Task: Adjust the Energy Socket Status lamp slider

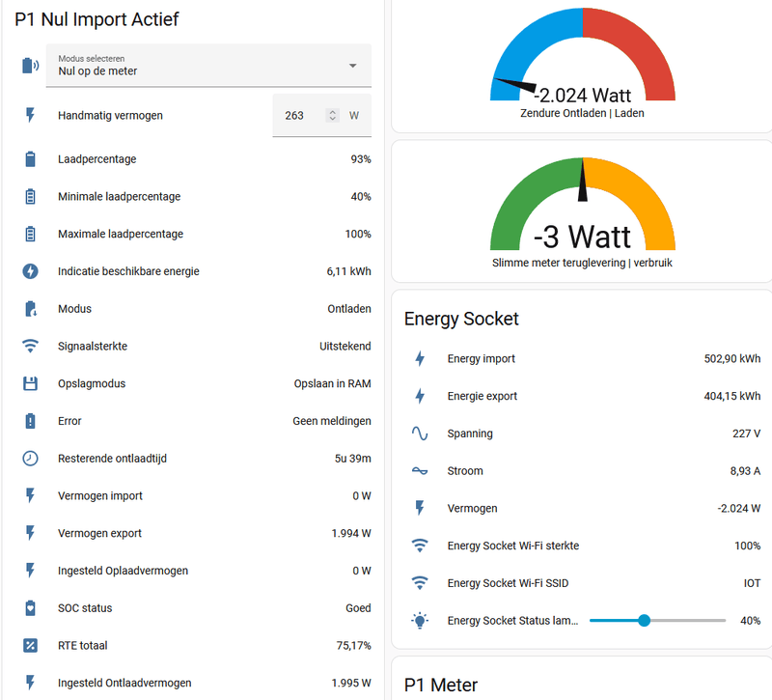Action: click(x=644, y=621)
